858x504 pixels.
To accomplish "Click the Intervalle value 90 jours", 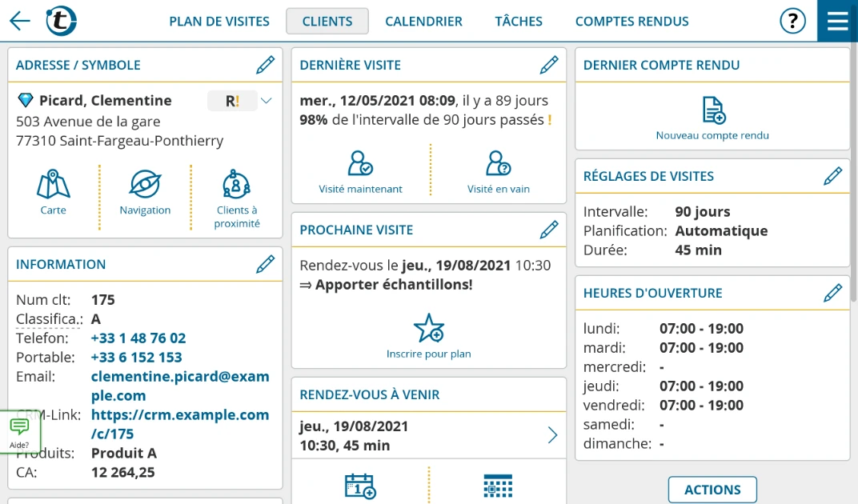I will click(x=703, y=211).
